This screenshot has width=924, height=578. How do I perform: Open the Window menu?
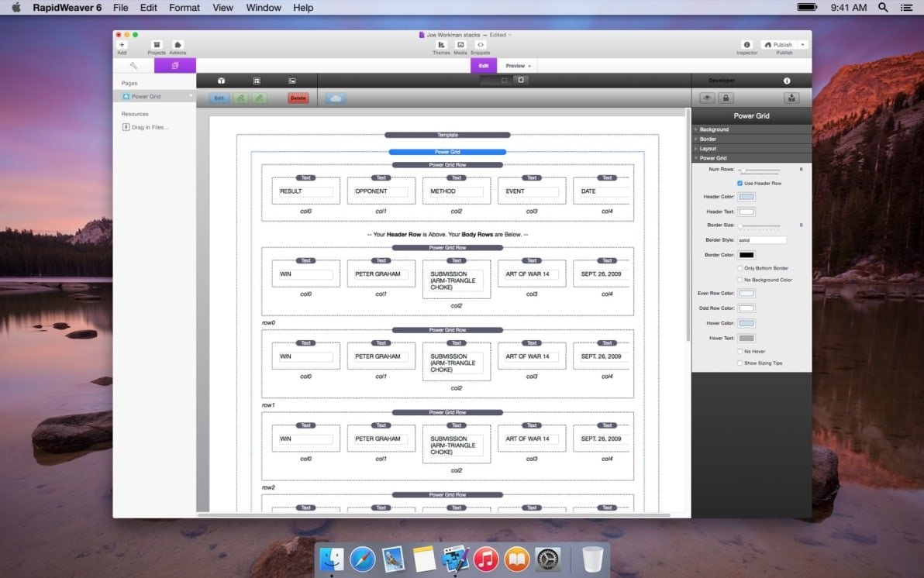click(264, 8)
